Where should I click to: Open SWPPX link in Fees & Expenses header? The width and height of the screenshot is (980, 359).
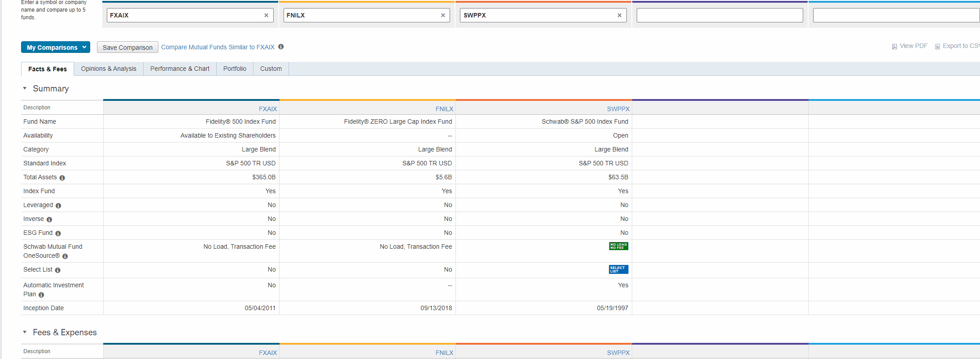click(618, 353)
